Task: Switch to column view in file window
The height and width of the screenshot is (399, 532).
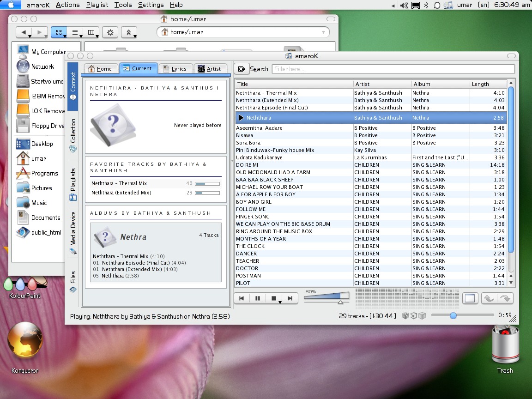Action: [x=91, y=32]
